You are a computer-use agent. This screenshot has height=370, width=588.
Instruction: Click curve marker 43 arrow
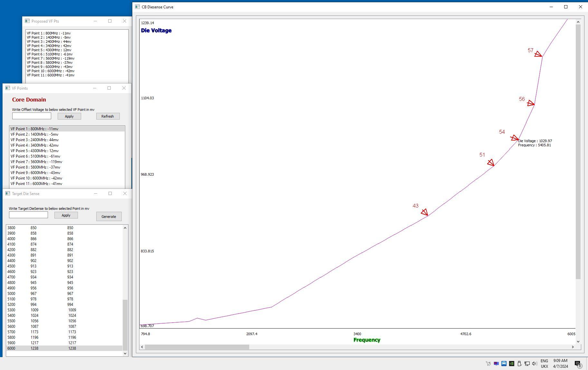[x=425, y=212]
